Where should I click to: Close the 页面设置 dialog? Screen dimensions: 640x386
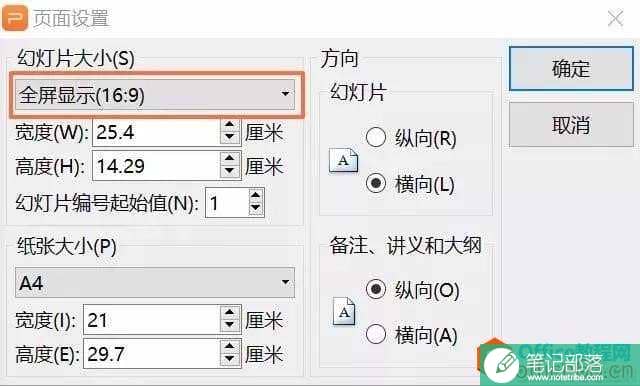coord(615,18)
